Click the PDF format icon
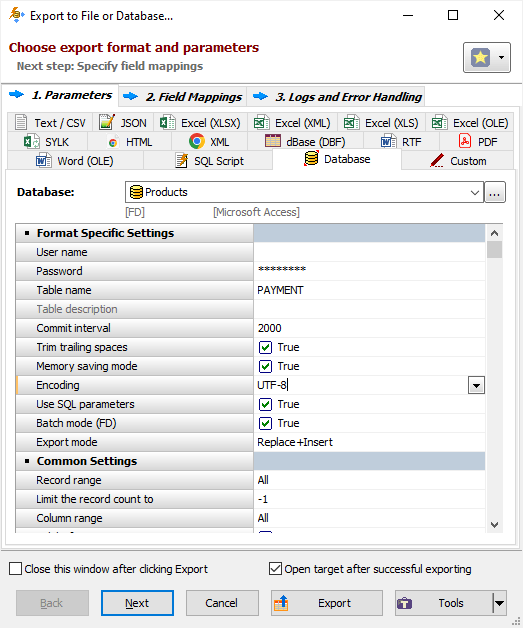 click(465, 141)
